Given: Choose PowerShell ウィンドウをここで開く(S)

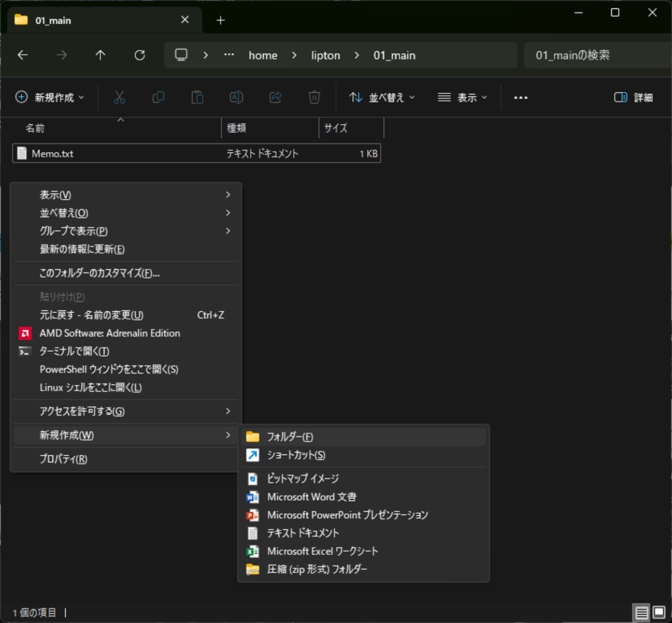Looking at the screenshot, I should [126, 369].
